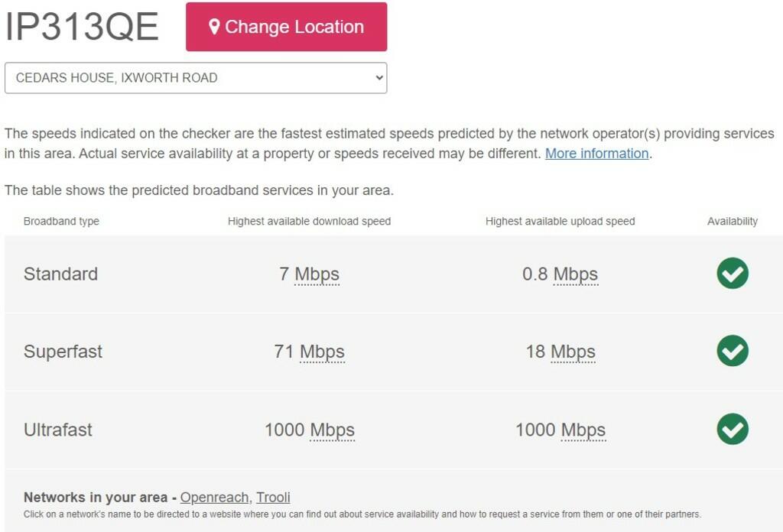Click the Change Location button
This screenshot has height=532, width=783.
click(x=287, y=26)
